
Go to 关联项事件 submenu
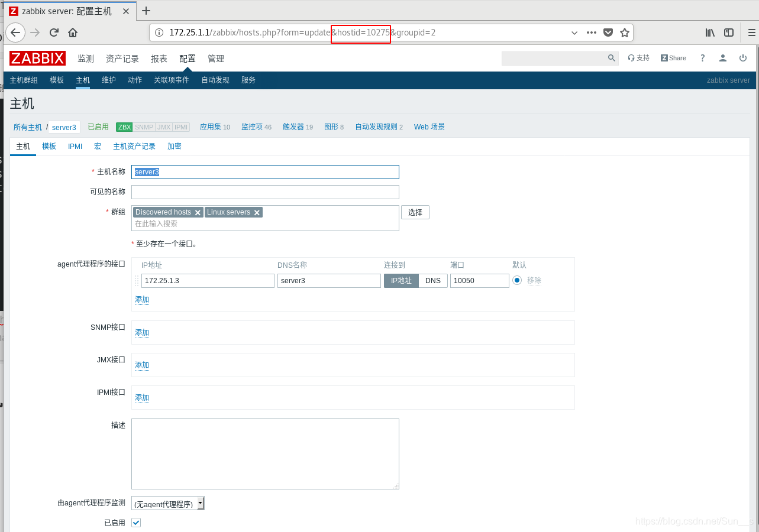[x=172, y=80]
